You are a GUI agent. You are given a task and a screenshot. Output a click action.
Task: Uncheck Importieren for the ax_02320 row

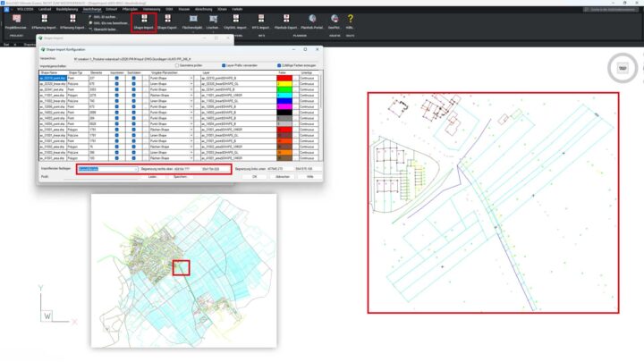[116, 84]
